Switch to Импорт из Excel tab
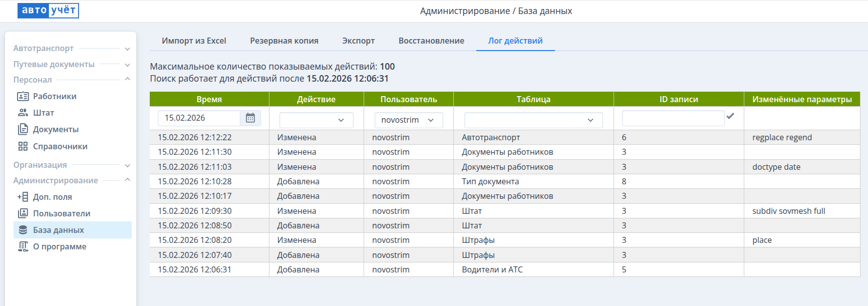This screenshot has height=306, width=868. pyautogui.click(x=194, y=41)
